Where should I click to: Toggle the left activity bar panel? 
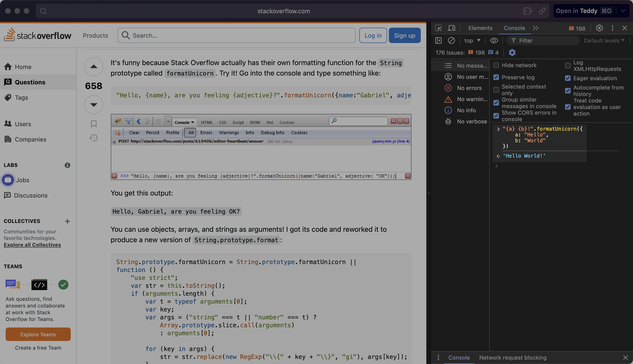438,40
